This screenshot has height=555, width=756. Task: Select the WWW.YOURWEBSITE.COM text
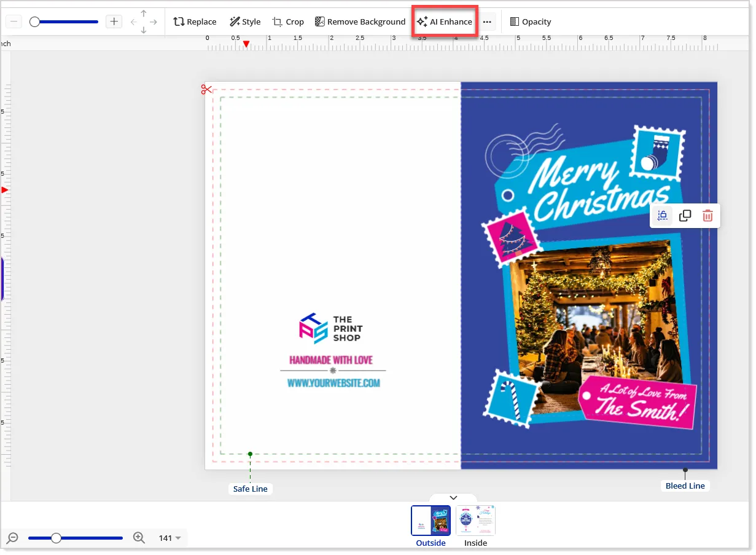[333, 383]
